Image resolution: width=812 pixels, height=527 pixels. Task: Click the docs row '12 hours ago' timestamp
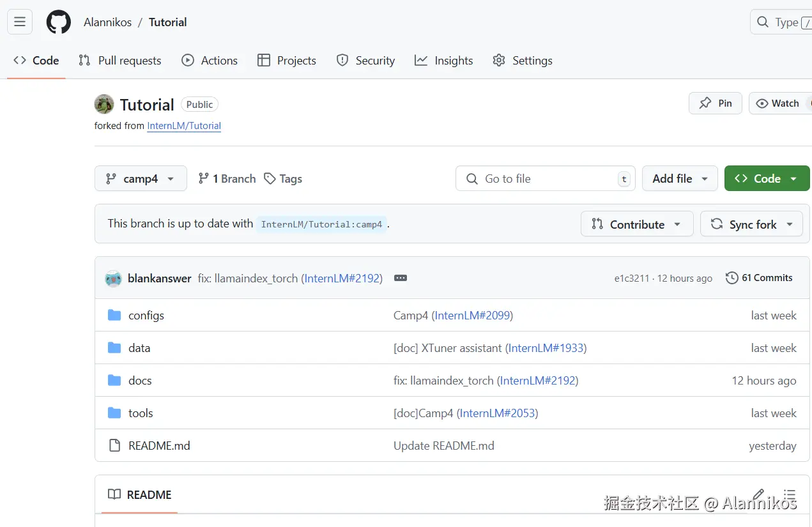click(764, 381)
